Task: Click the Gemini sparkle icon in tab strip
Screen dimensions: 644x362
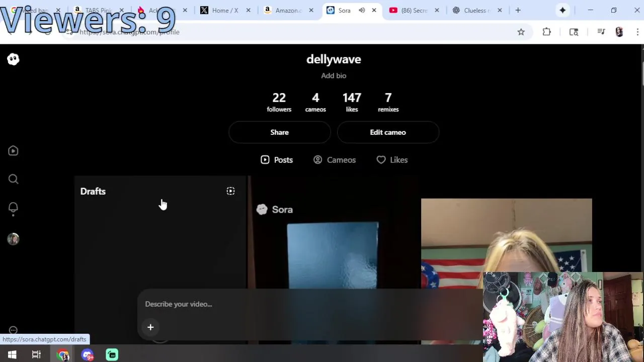Action: (562, 10)
